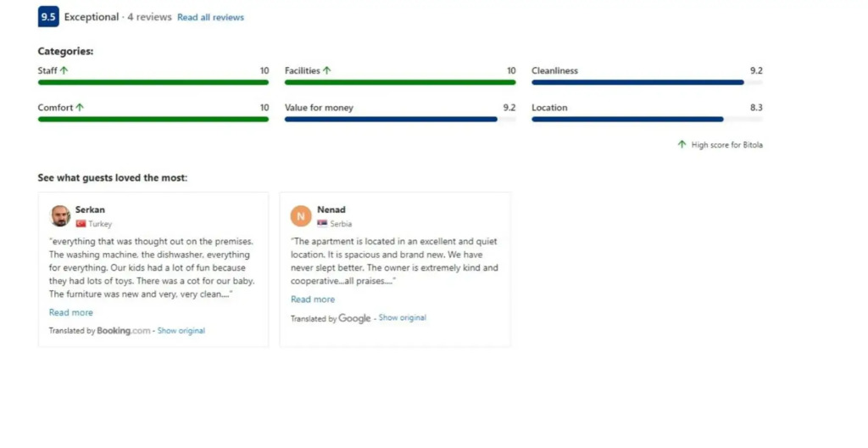The width and height of the screenshot is (868, 448).
Task: Expand Nenad's review with Read more
Action: tap(313, 300)
